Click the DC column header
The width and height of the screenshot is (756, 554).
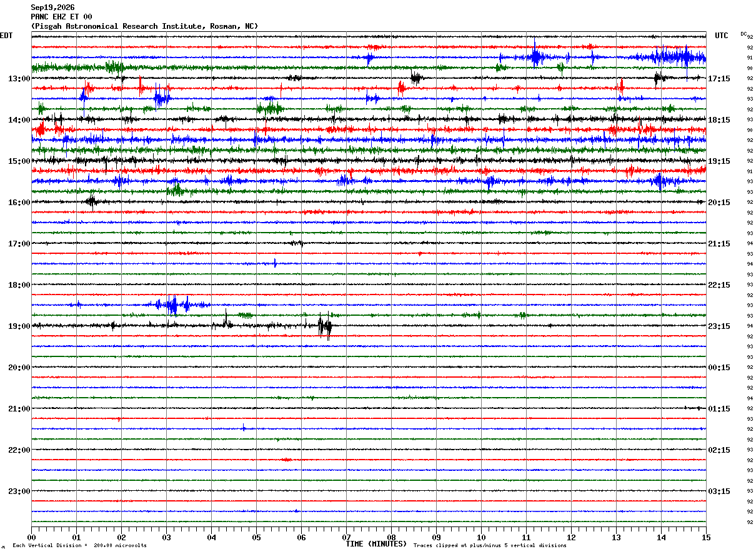pos(744,33)
